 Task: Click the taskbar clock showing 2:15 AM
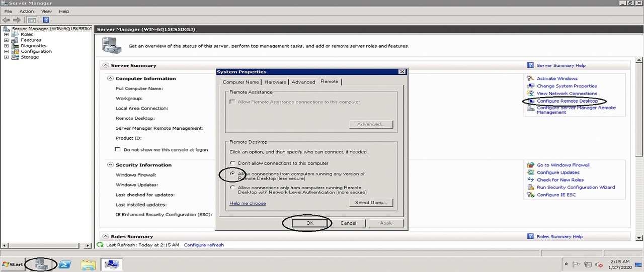tap(619, 264)
